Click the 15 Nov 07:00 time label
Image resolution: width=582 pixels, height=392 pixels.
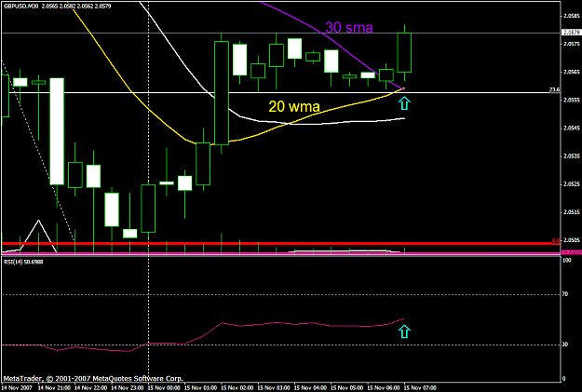[420, 388]
